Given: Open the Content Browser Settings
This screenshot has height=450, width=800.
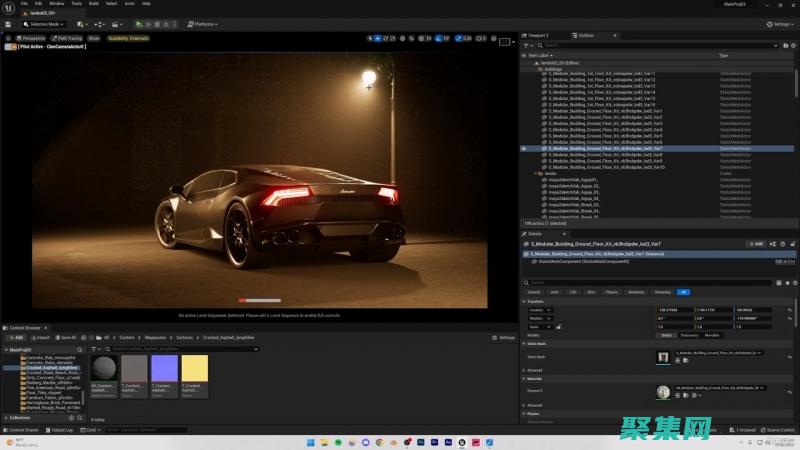Looking at the screenshot, I should (505, 337).
